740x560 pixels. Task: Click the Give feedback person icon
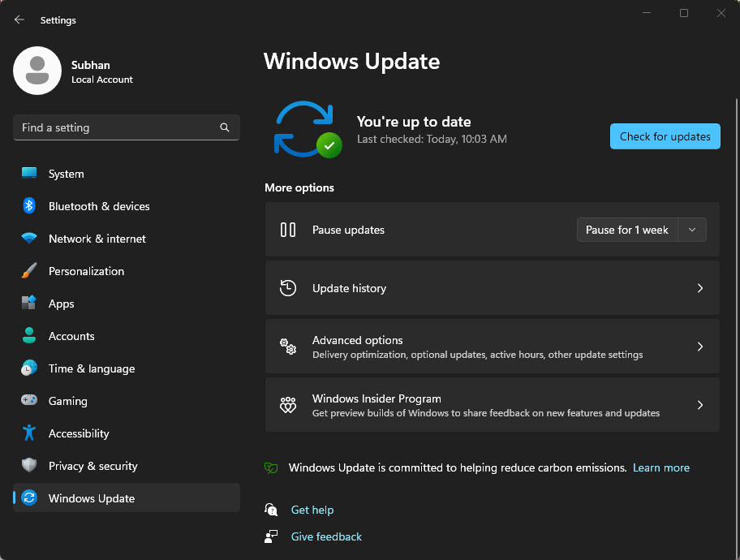pos(271,536)
